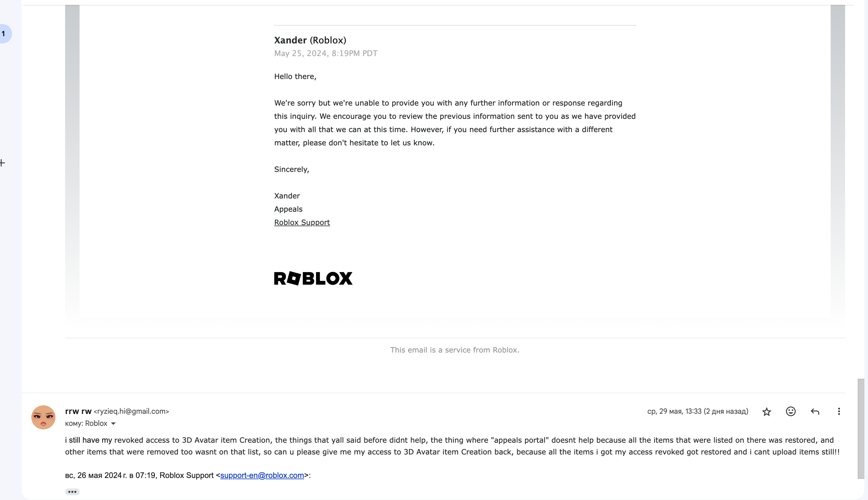Click the Xander (Roblox) header name
Viewport: 868px width, 500px height.
(310, 40)
